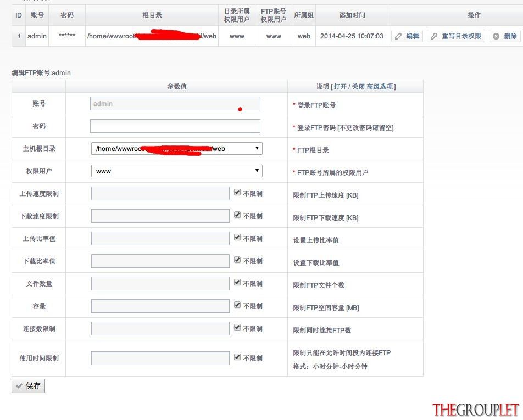Open the 权限用户 dropdown showing www
This screenshot has height=420, width=523.
(x=177, y=171)
